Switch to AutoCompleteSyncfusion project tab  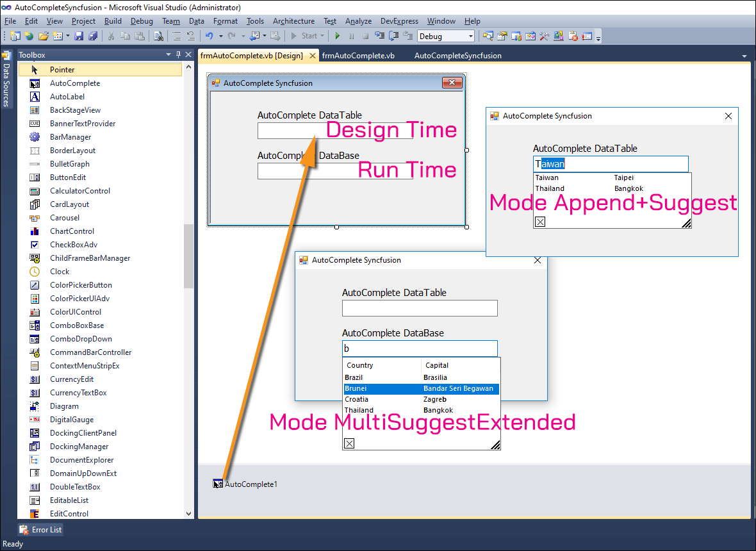pyautogui.click(x=458, y=56)
